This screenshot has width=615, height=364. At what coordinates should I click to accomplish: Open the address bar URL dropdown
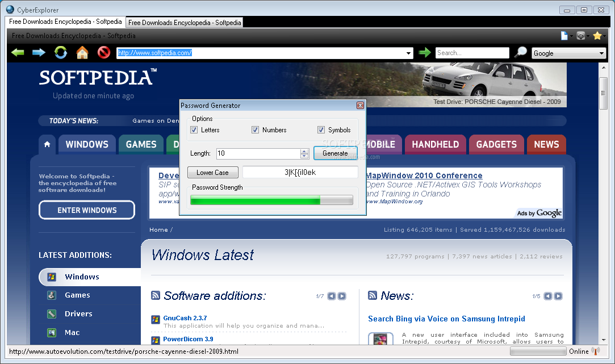408,53
